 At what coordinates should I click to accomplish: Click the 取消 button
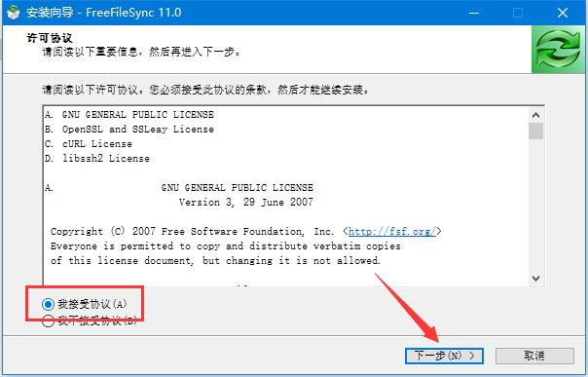point(534,356)
